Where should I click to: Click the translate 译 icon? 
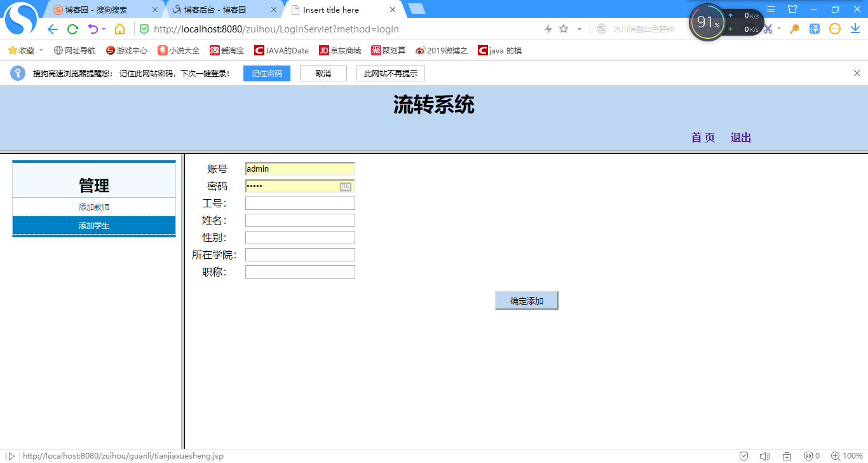pyautogui.click(x=815, y=29)
